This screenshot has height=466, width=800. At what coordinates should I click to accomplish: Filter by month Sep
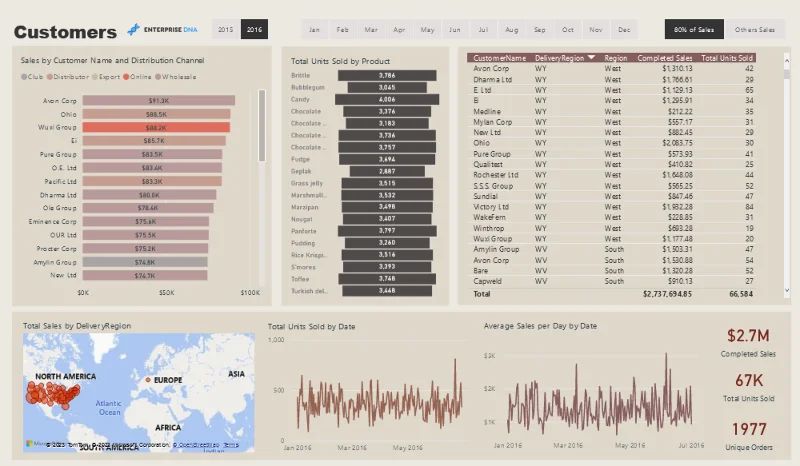point(539,30)
